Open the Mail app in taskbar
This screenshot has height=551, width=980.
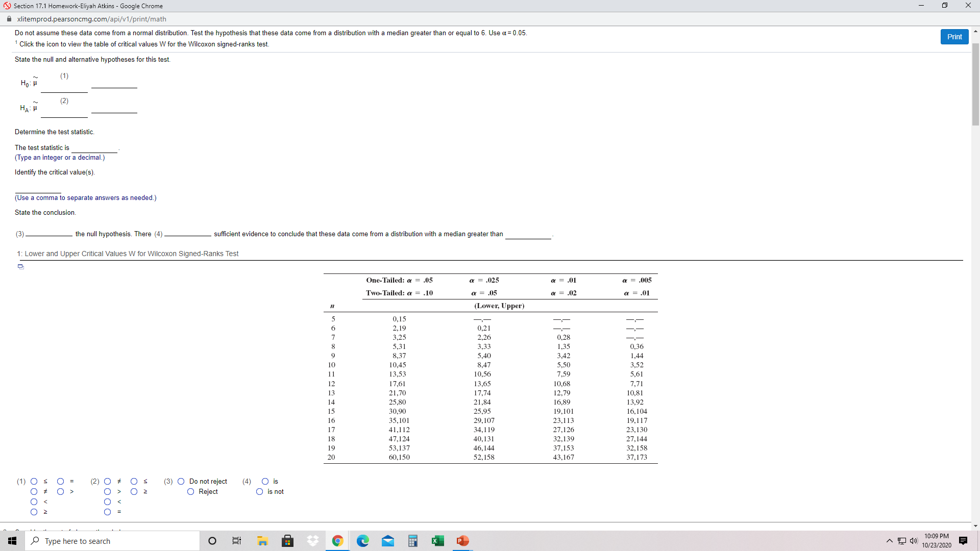(388, 541)
